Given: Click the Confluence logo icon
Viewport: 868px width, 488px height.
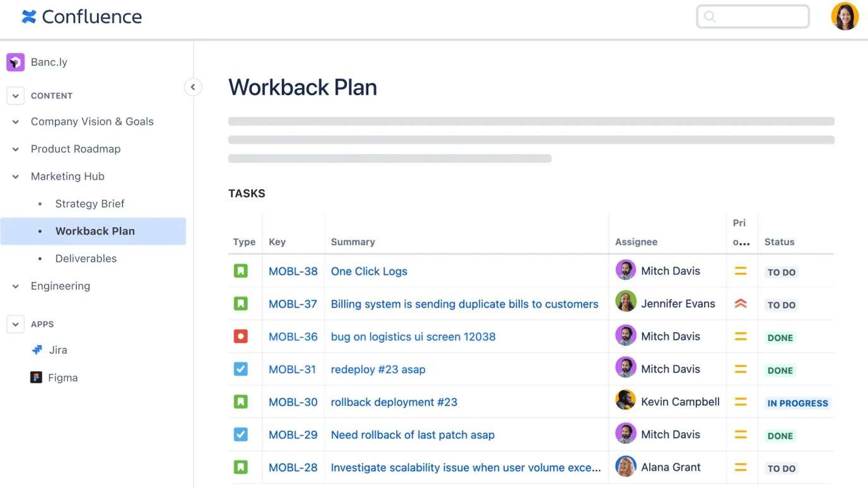Looking at the screenshot, I should [x=29, y=17].
